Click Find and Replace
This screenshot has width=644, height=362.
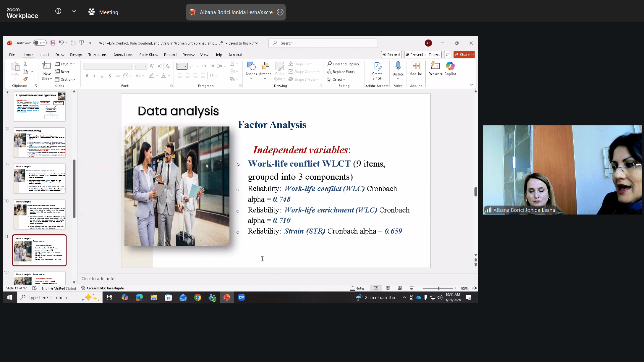[343, 64]
